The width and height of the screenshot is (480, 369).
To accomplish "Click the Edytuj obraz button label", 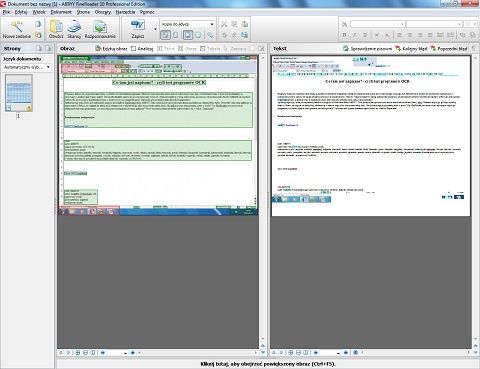I will tap(115, 49).
